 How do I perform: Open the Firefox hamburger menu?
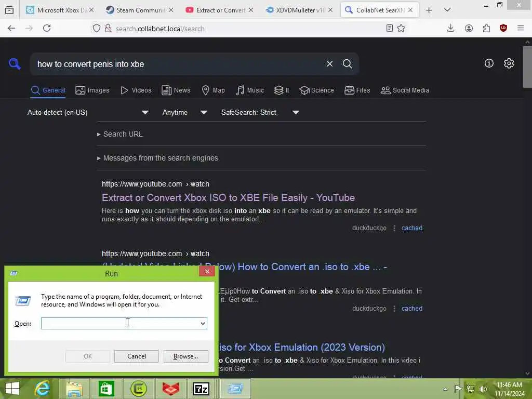click(x=521, y=28)
